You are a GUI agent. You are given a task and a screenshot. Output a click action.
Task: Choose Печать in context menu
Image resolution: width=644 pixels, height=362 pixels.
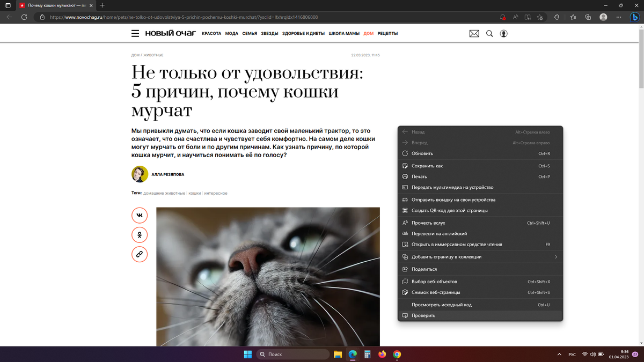point(480,176)
